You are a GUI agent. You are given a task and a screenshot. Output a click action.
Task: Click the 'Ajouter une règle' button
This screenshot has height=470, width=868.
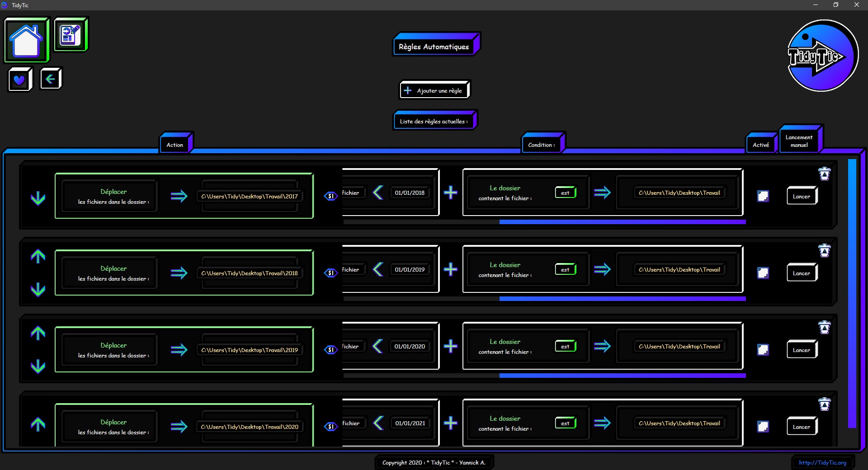pyautogui.click(x=435, y=89)
